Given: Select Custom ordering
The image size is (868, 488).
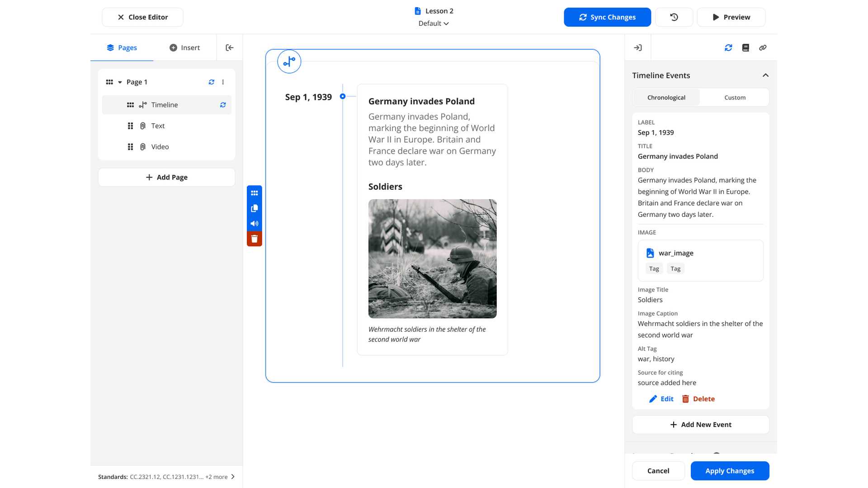Looking at the screenshot, I should [735, 97].
